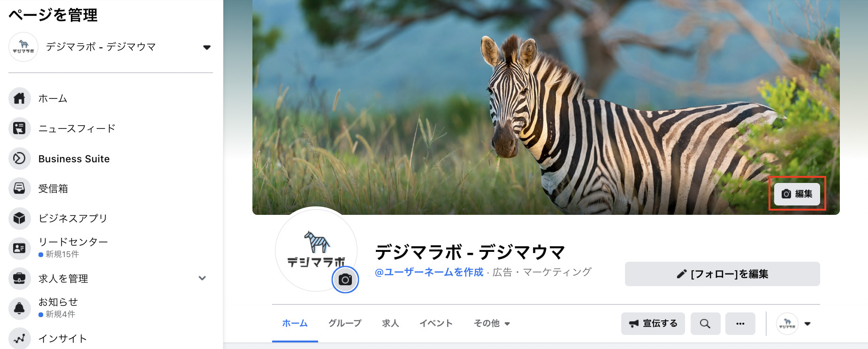Open リードセンター lead center icon
The width and height of the screenshot is (868, 349).
19,248
